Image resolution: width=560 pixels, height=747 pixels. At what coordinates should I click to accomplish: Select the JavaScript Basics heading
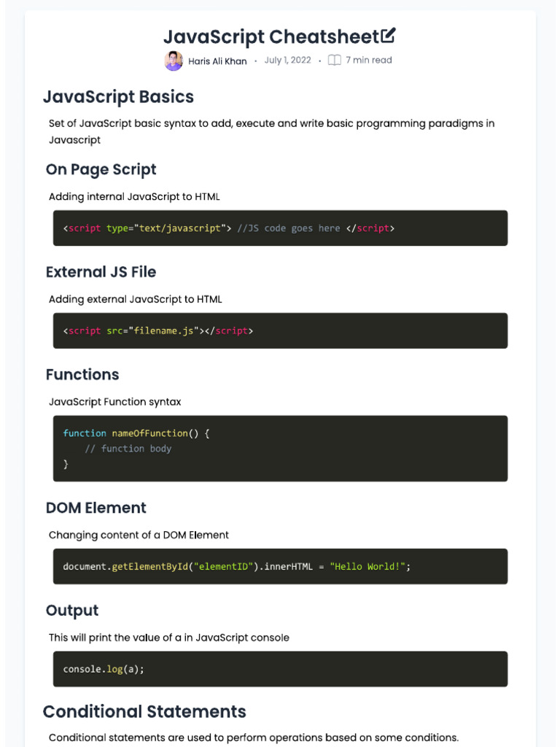[118, 97]
